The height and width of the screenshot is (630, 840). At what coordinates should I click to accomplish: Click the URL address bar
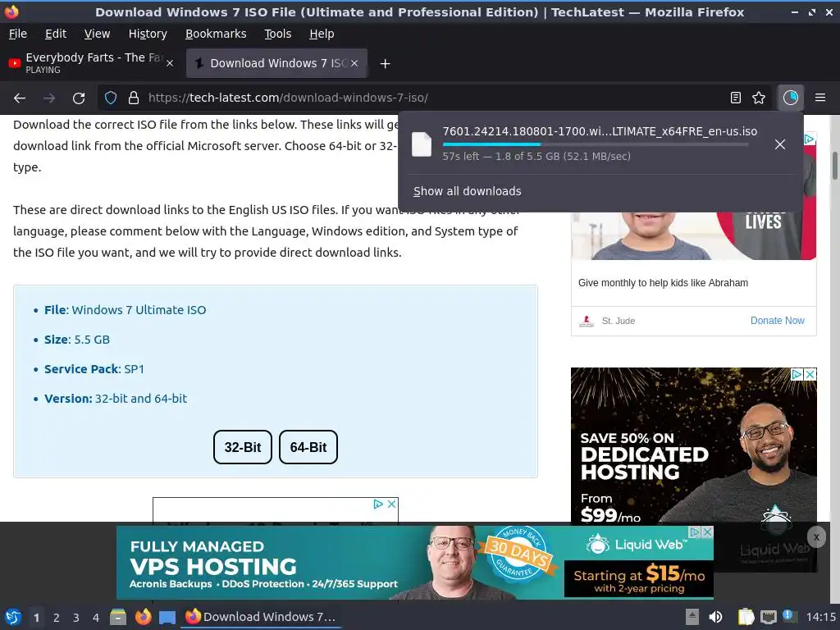coord(434,98)
